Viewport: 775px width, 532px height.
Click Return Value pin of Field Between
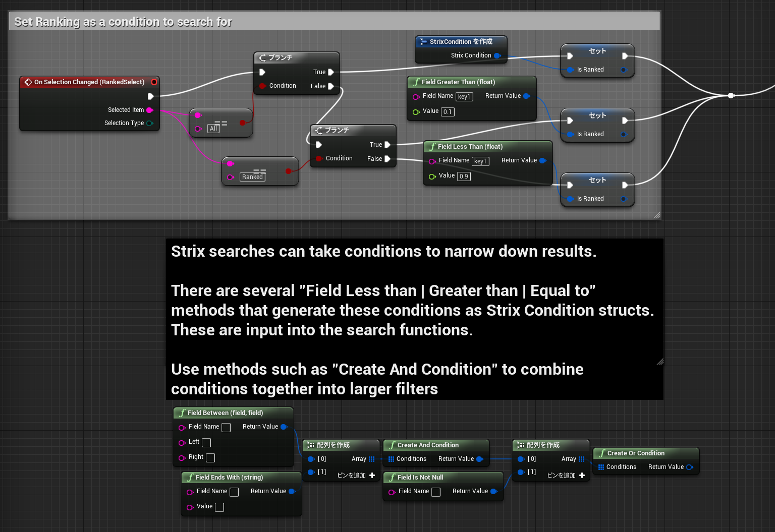point(284,427)
